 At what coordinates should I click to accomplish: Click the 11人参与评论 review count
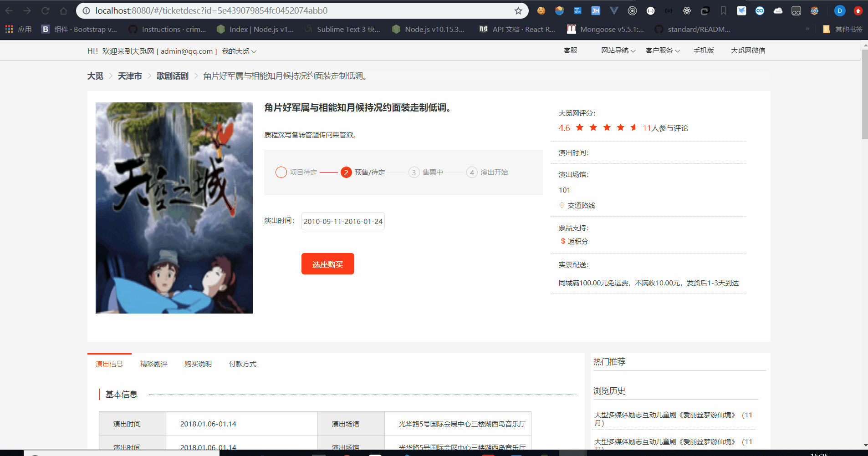click(665, 128)
